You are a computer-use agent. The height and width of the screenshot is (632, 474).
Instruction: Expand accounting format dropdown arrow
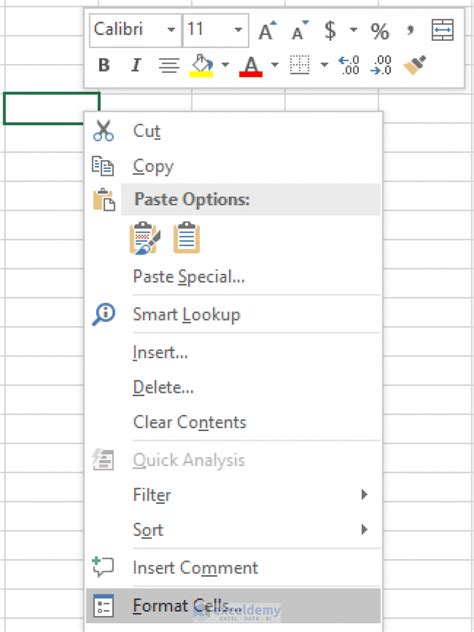coord(353,30)
